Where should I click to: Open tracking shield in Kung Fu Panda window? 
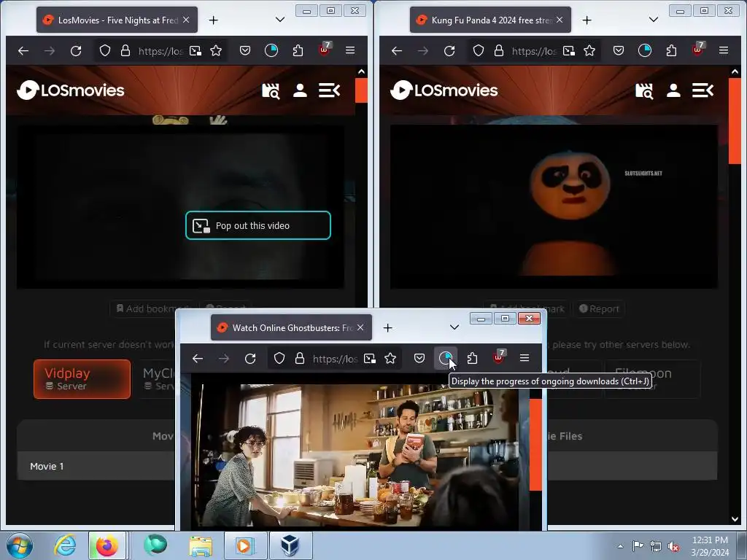pos(479,50)
